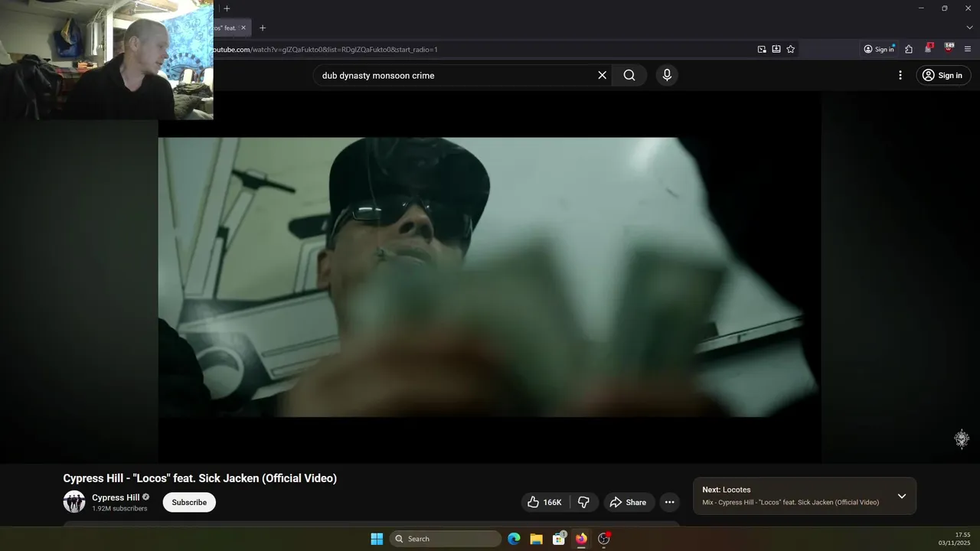Click the install/save page icon in address bar

pos(776,49)
